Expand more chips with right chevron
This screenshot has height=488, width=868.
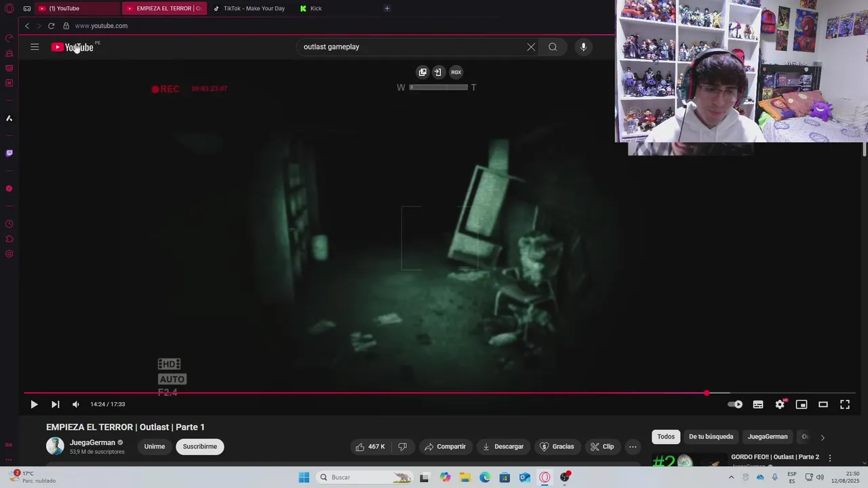[823, 437]
